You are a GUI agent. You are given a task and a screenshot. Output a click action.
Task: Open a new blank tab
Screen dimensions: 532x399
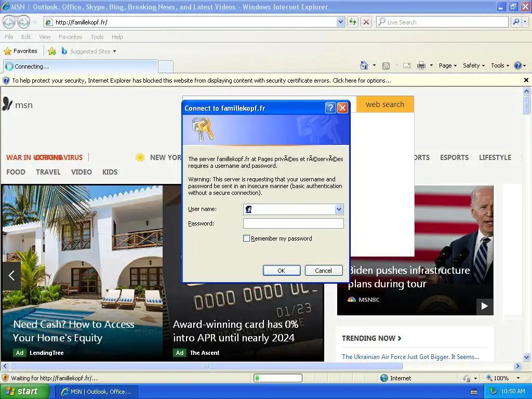[166, 67]
